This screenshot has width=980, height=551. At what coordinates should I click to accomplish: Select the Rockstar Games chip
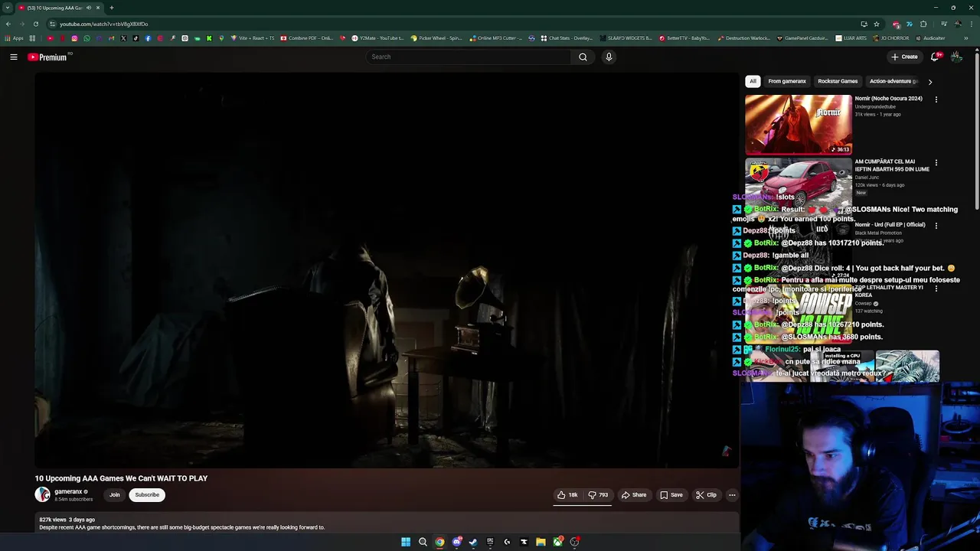coord(838,81)
